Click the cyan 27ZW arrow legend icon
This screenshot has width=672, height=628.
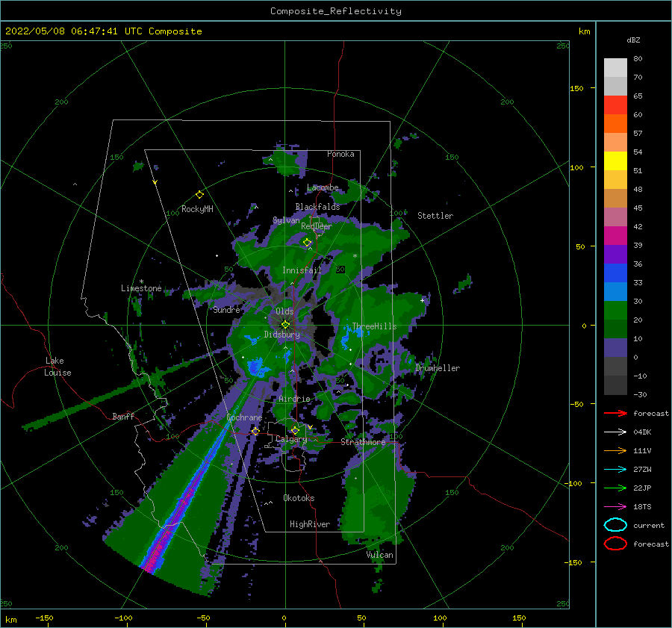pos(615,470)
